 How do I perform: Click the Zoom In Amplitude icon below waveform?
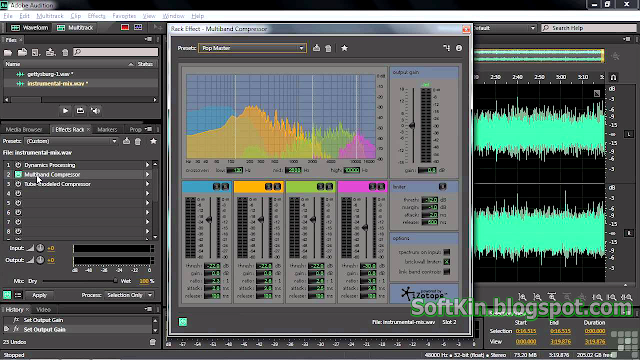(x=522, y=297)
